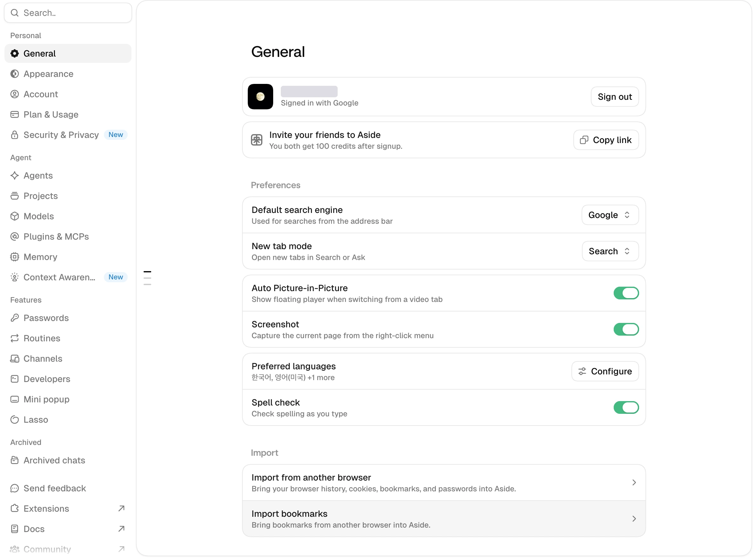The width and height of the screenshot is (756, 560).
Task: Disable the Screenshot toggle
Action: (626, 330)
